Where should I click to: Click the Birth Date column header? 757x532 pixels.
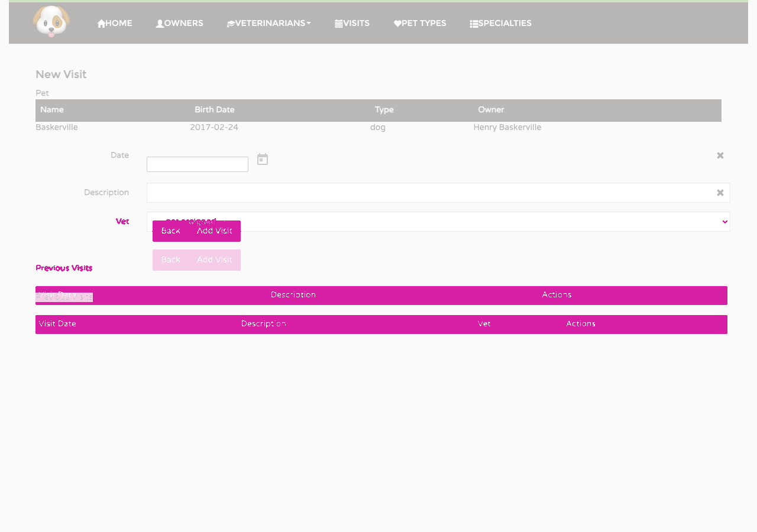[x=215, y=110]
